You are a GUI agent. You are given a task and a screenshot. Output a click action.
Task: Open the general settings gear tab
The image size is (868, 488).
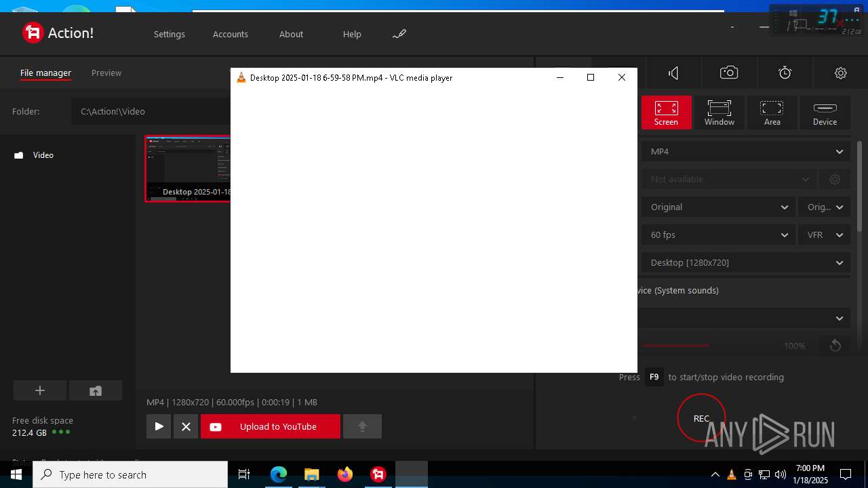pyautogui.click(x=841, y=73)
